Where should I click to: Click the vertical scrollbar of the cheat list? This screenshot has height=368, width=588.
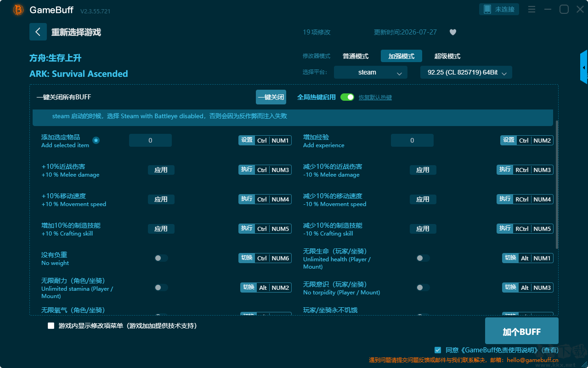(x=557, y=185)
